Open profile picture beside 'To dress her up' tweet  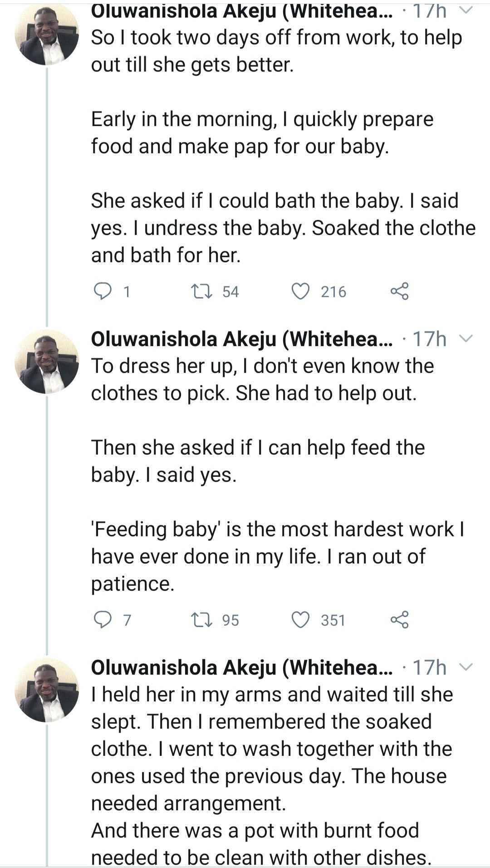(x=47, y=362)
